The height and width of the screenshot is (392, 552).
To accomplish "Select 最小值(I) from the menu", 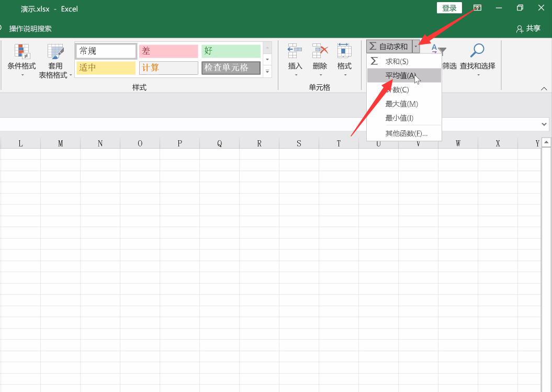I will (x=404, y=118).
